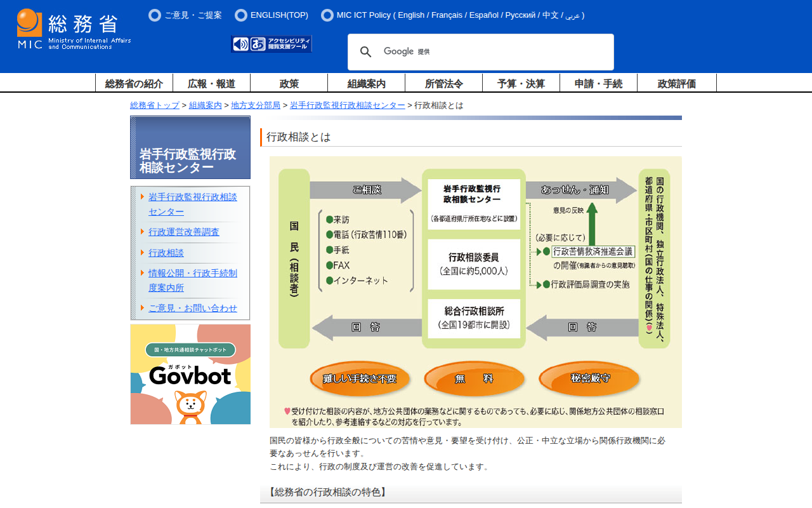
Task: Open the ご意見・ご提案 link
Action: click(x=193, y=15)
